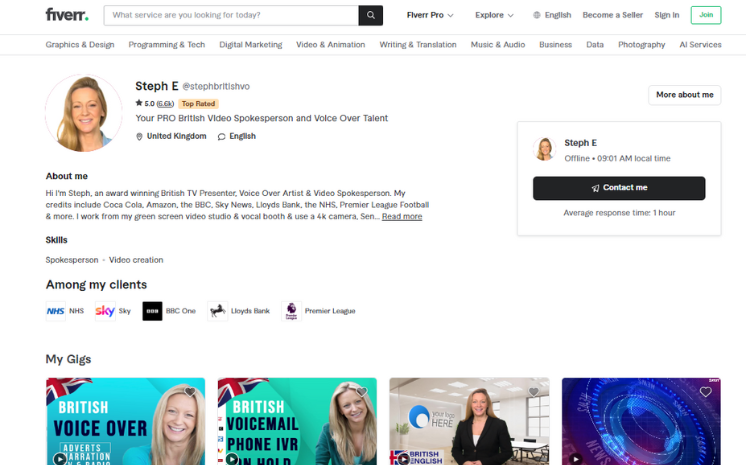The width and height of the screenshot is (746, 465).
Task: Play the British Voice Over gig video
Action: [60, 459]
